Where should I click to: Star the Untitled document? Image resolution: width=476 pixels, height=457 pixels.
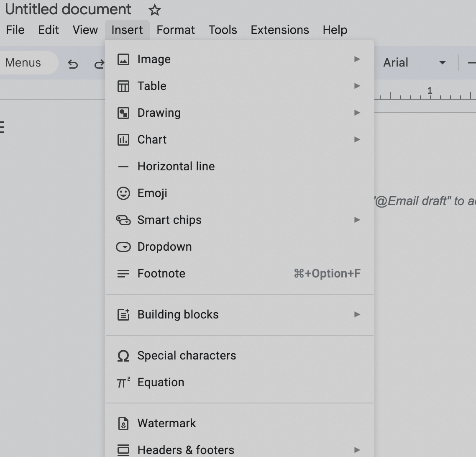[154, 10]
